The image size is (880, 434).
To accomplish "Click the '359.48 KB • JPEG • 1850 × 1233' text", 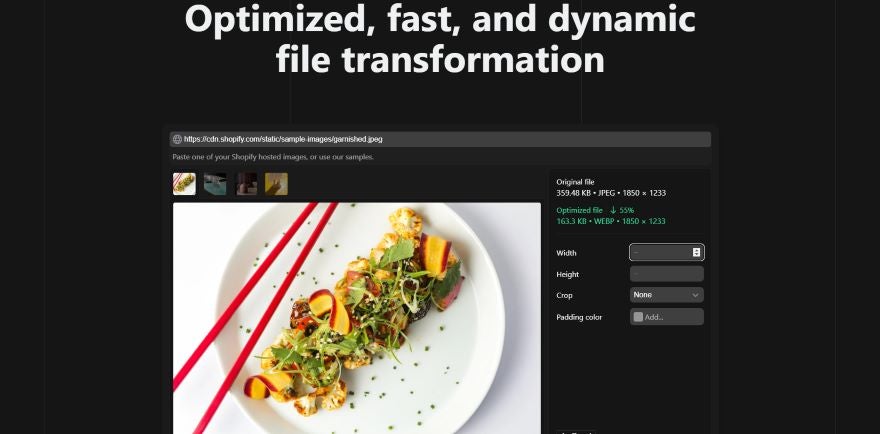I will pos(611,193).
